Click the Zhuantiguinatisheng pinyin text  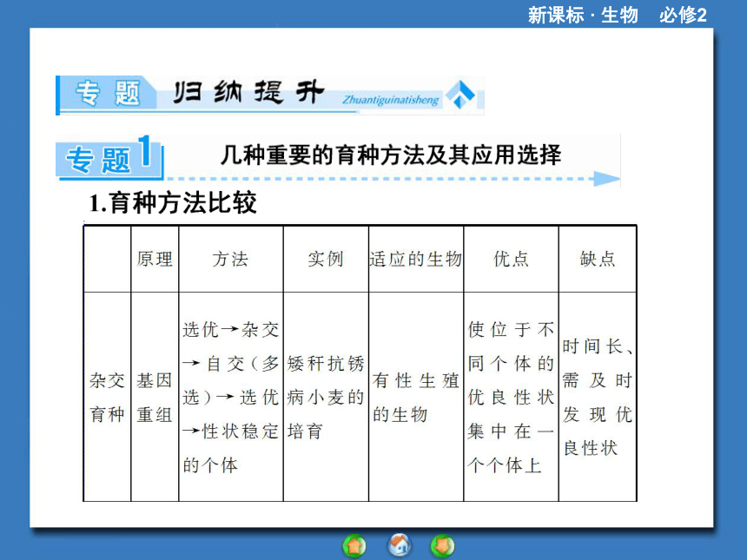point(391,100)
